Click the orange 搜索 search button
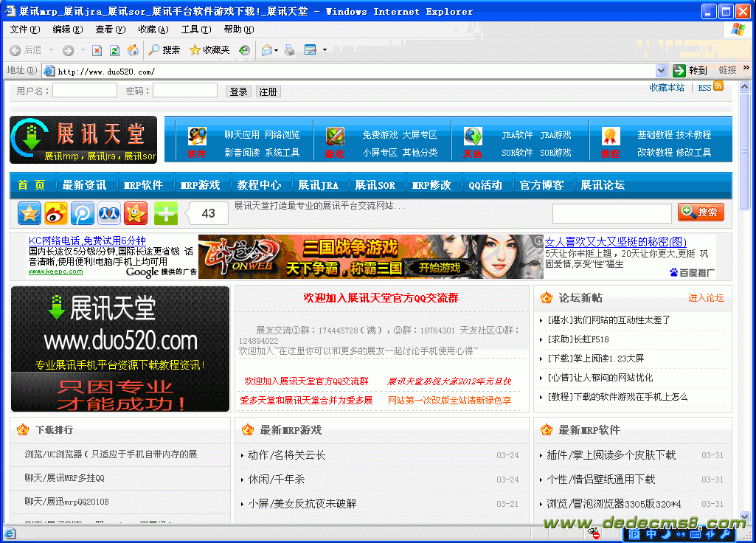This screenshot has height=543, width=756. (x=701, y=212)
